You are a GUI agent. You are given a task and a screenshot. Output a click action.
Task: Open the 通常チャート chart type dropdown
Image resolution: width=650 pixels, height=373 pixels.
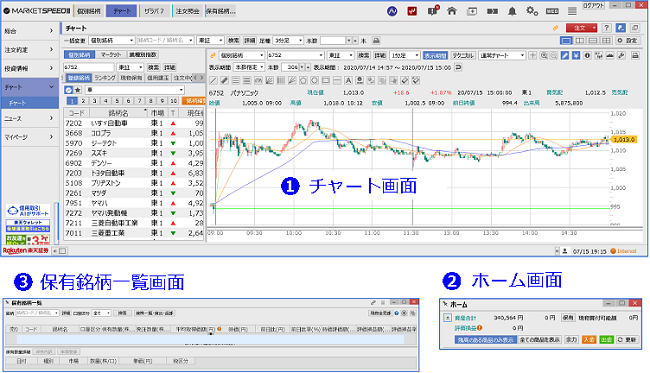point(502,55)
